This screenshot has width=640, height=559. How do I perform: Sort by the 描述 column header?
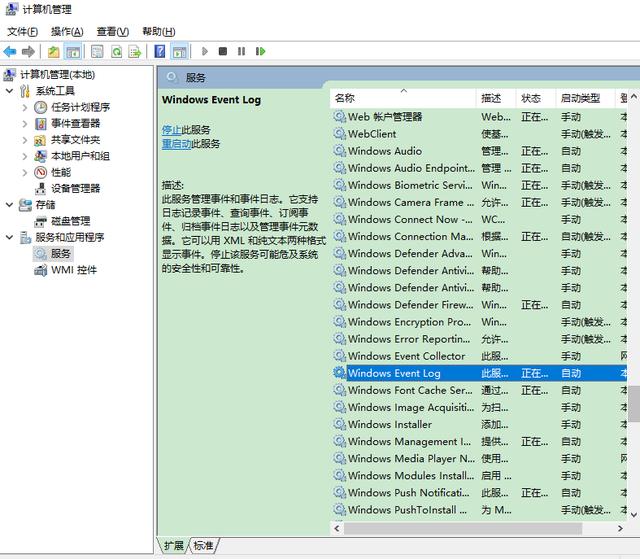(x=496, y=98)
